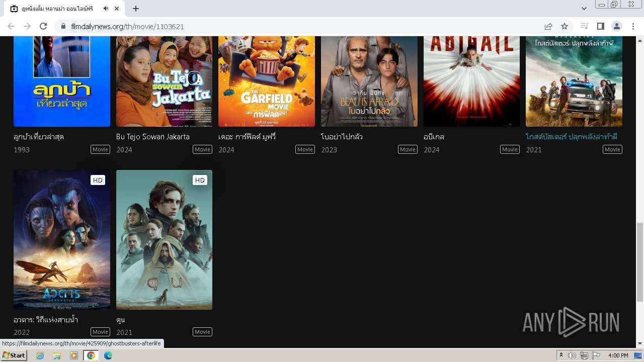The height and width of the screenshot is (362, 644).
Task: Mute tab audio speaker icon
Action: [106, 9]
